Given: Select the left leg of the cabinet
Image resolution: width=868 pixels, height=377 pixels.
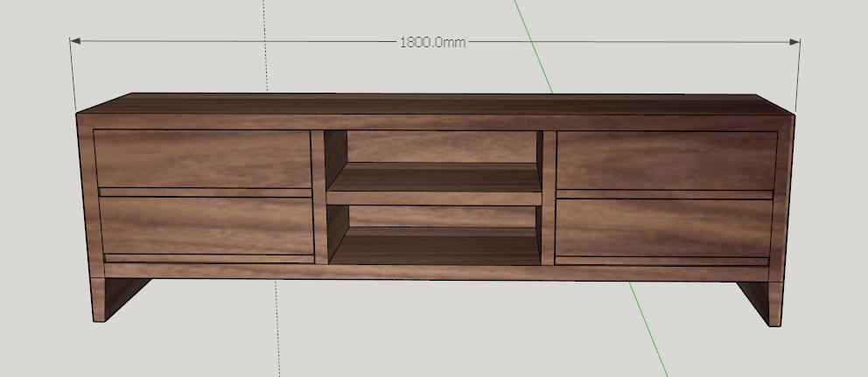Looking at the screenshot, I should [x=97, y=299].
